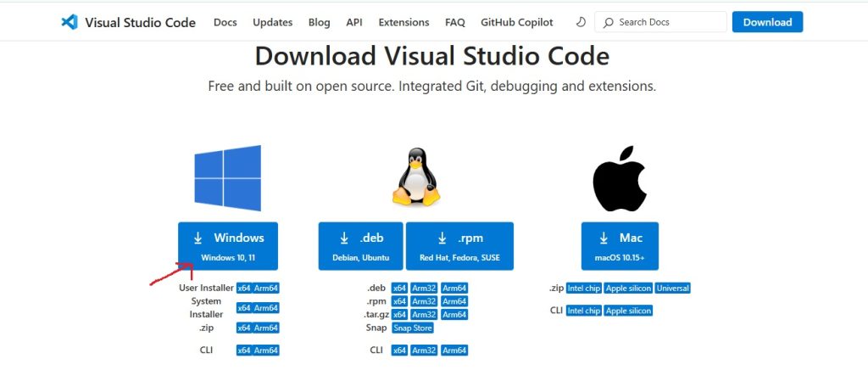Choose Mac .zip Apple silicon build
The image size is (868, 387).
pyautogui.click(x=628, y=289)
